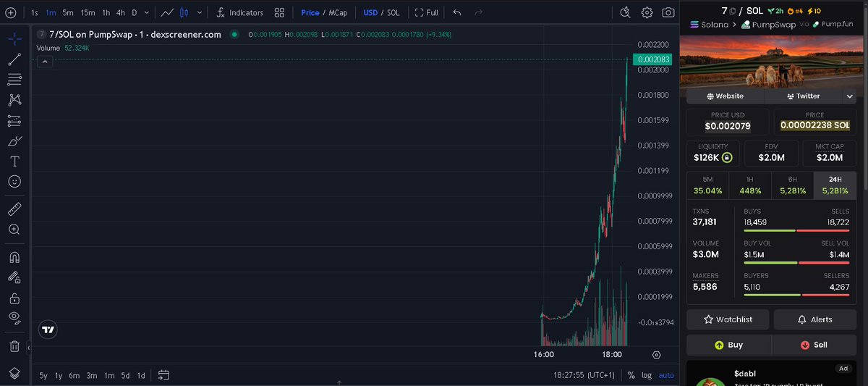The width and height of the screenshot is (868, 386).
Task: Select the trend line drawing tool
Action: (x=14, y=59)
